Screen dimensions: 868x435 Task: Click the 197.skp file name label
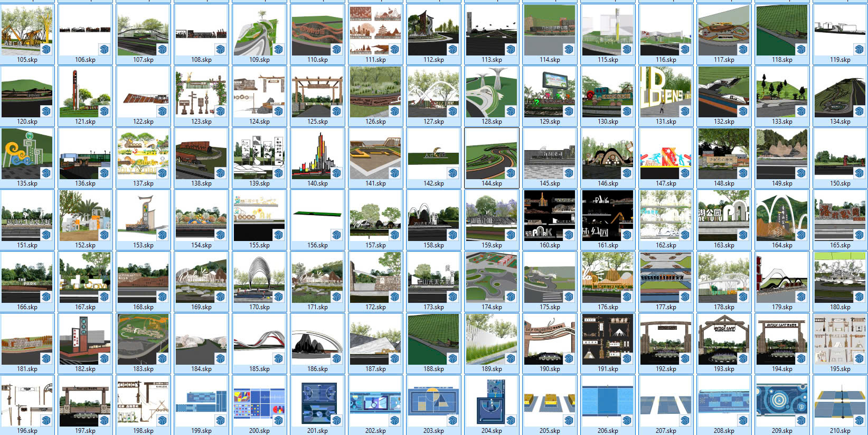[85, 431]
